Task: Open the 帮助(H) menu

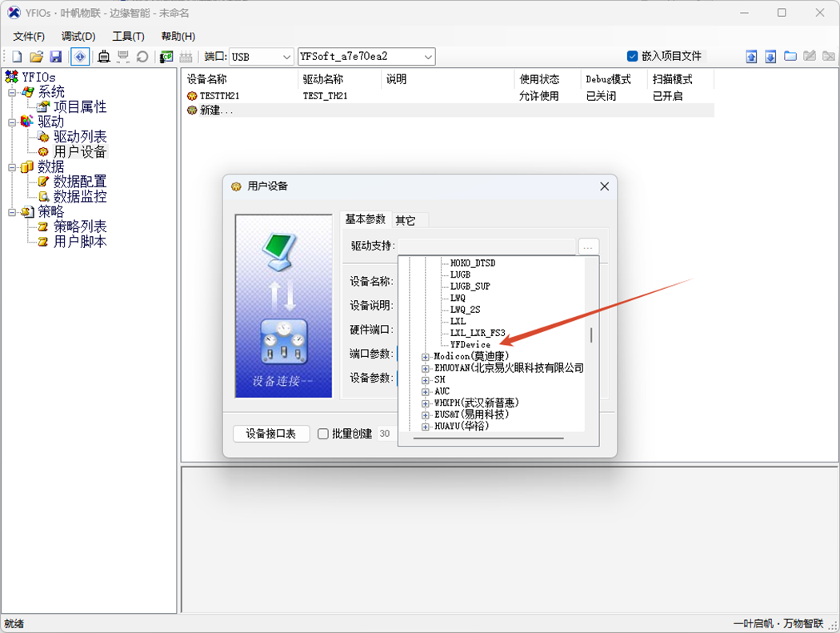Action: click(178, 37)
